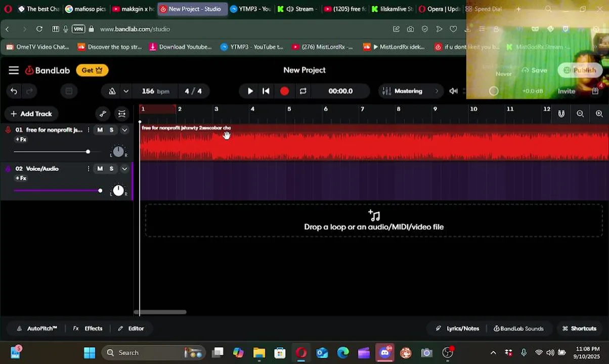This screenshot has width=609, height=364.
Task: Open the Windows Start menu
Action: coord(90,353)
